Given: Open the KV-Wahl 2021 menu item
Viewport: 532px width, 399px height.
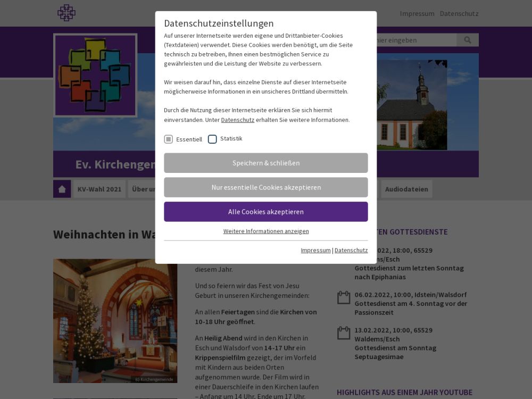Looking at the screenshot, I should (x=99, y=189).
